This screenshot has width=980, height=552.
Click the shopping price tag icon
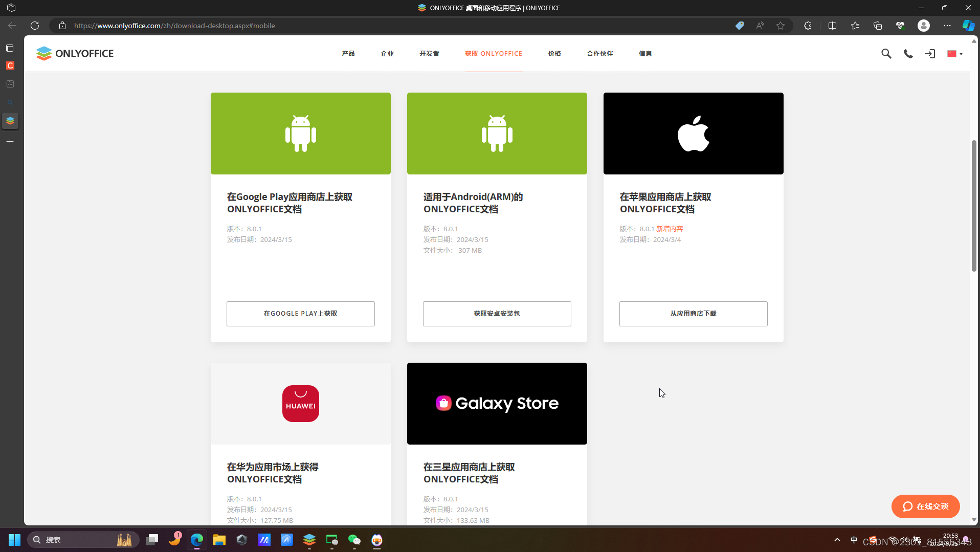740,26
